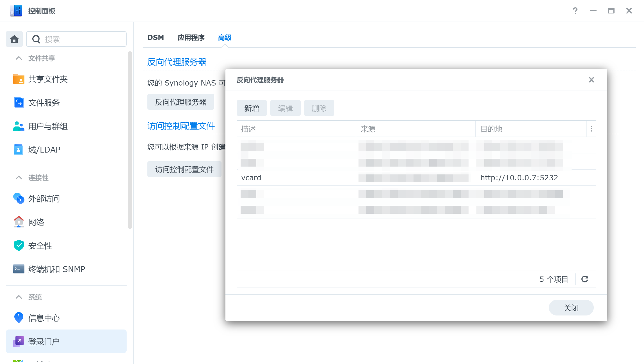Click the Close (关闭) button

pyautogui.click(x=571, y=308)
